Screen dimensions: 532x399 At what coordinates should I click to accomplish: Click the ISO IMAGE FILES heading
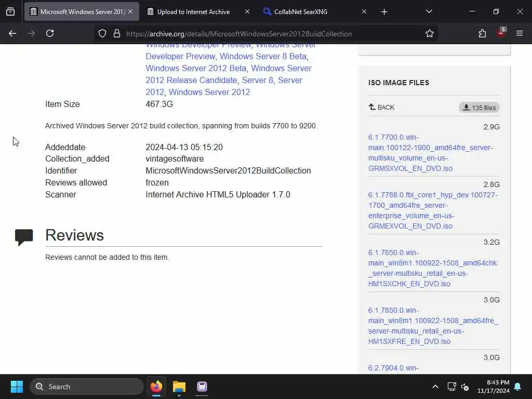[x=398, y=83]
